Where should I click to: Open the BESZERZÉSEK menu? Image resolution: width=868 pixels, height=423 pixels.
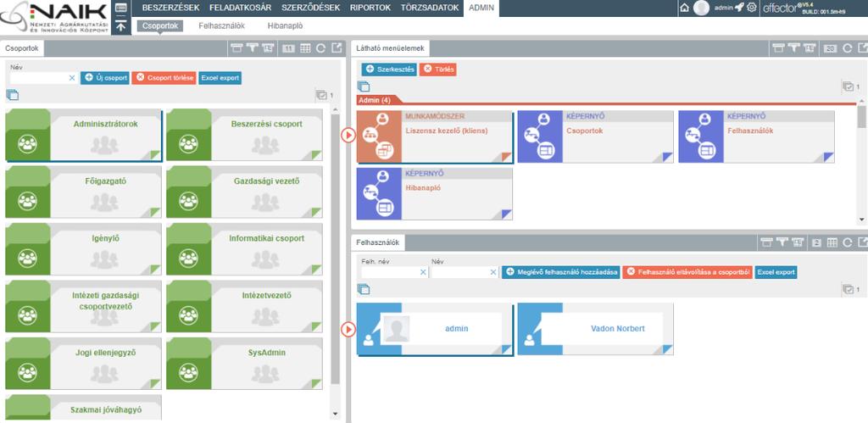(170, 8)
